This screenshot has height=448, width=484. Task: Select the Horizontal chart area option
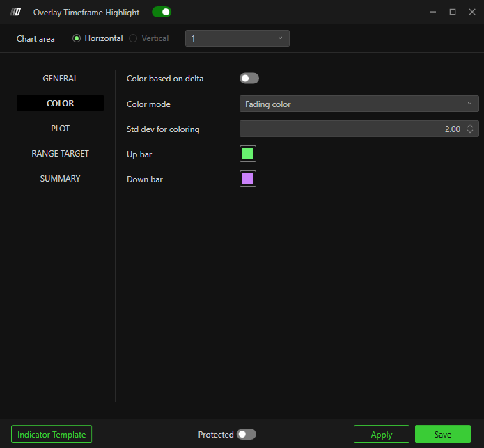[77, 38]
